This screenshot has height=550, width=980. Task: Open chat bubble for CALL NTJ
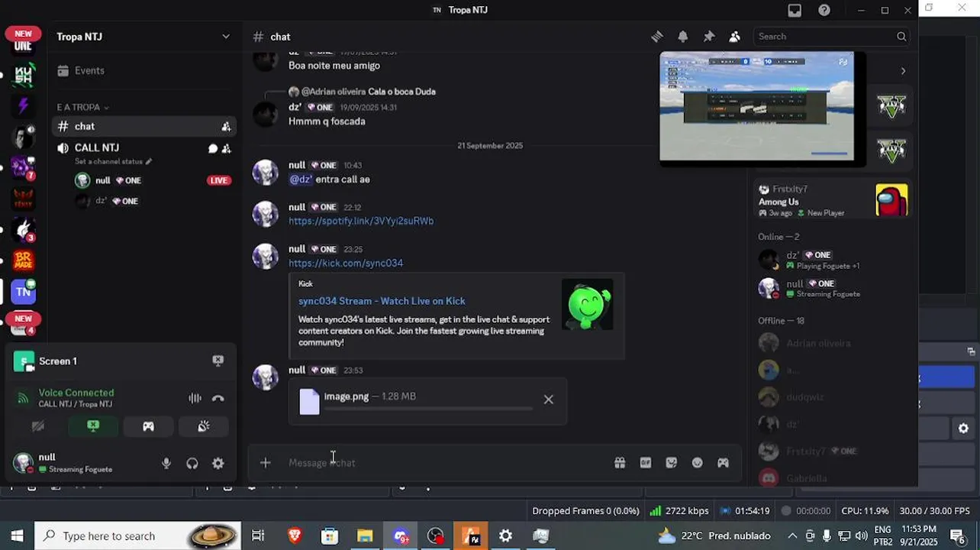(213, 148)
